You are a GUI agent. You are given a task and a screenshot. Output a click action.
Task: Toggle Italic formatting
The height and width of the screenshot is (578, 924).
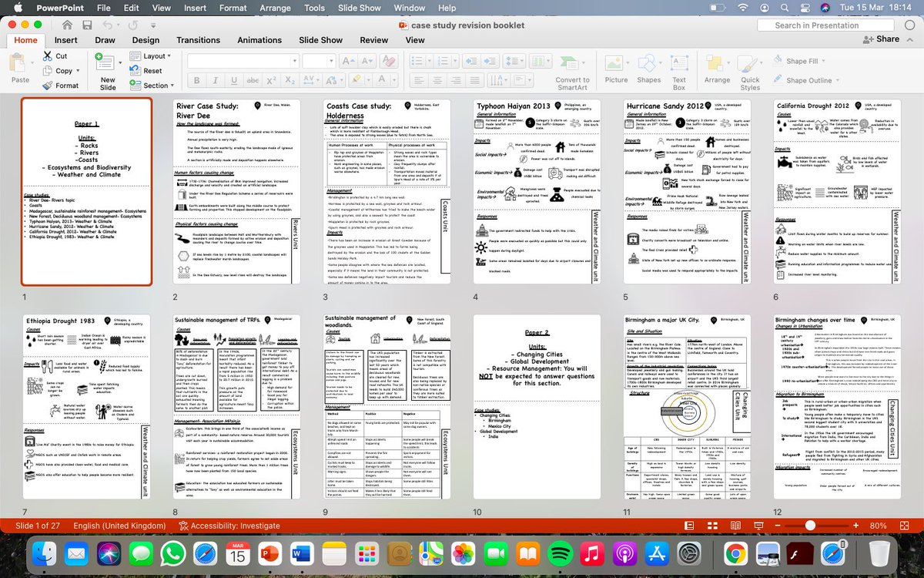click(216, 80)
